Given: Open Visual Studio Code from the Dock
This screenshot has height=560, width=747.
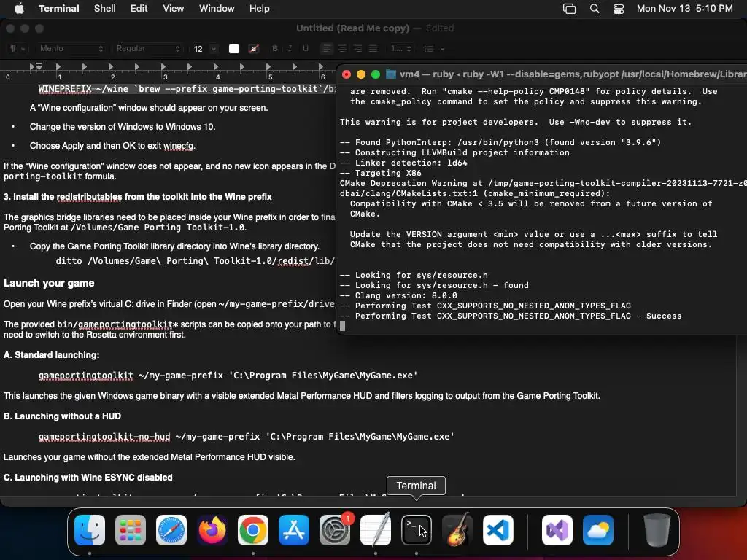Looking at the screenshot, I should click(x=498, y=529).
